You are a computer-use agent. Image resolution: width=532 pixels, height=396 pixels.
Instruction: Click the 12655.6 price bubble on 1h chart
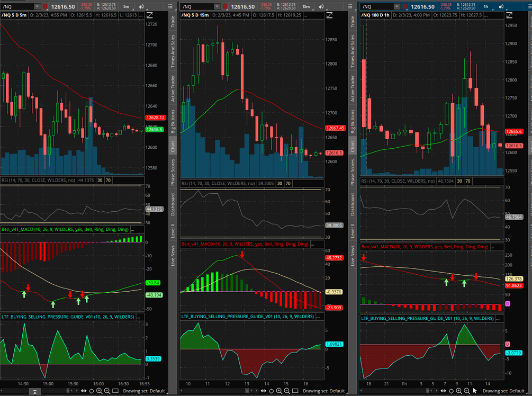click(x=513, y=131)
